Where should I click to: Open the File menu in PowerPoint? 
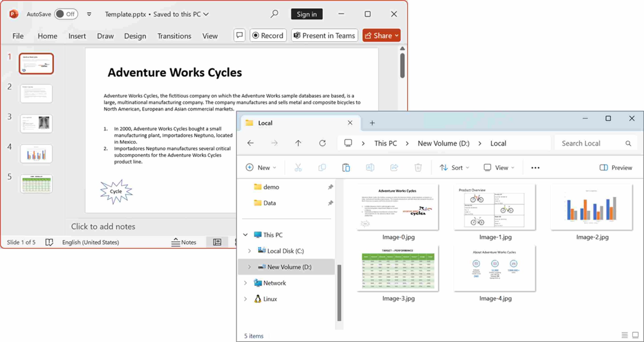click(x=18, y=36)
